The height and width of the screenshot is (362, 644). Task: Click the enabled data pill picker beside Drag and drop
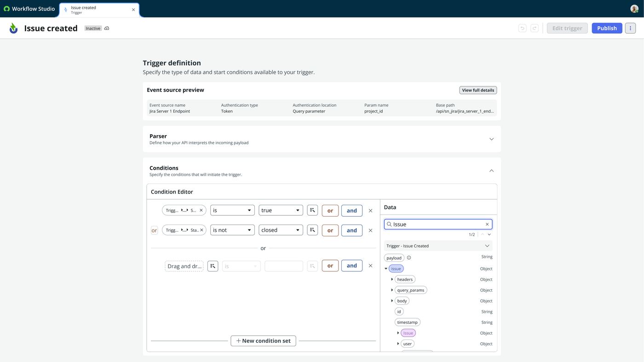coord(213,266)
